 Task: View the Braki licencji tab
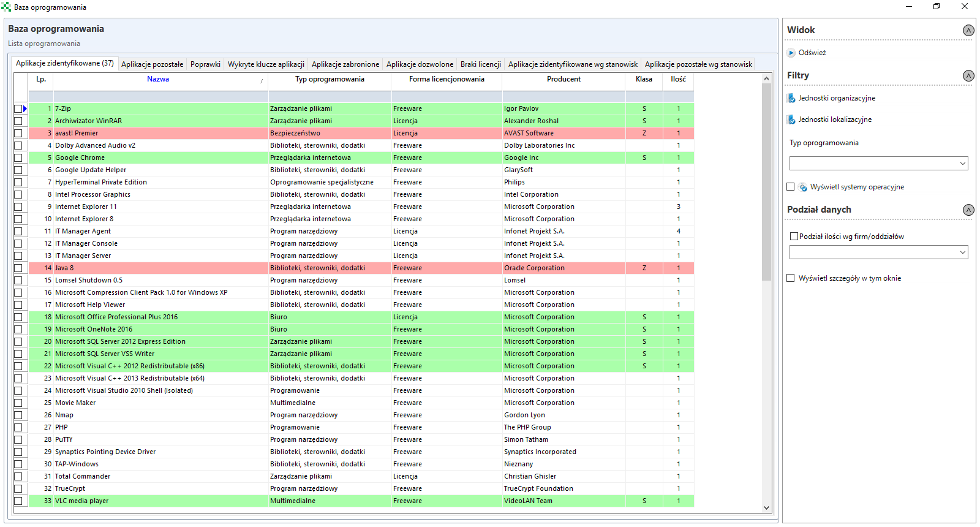tap(481, 64)
